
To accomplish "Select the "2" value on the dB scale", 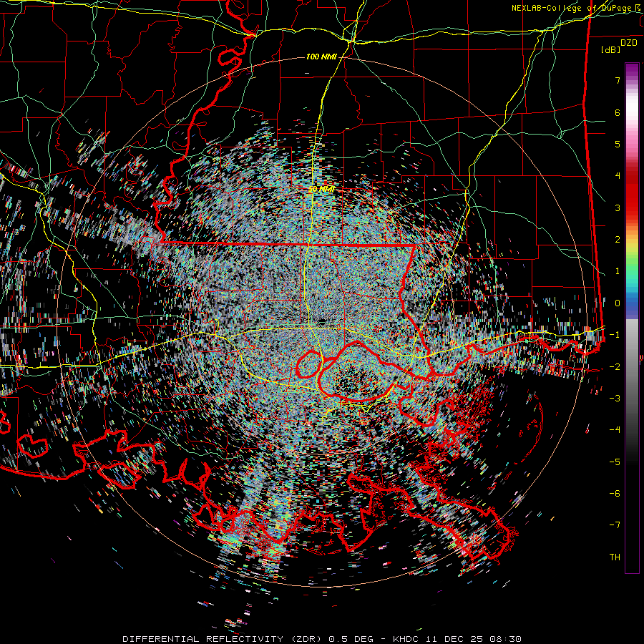I will [618, 240].
